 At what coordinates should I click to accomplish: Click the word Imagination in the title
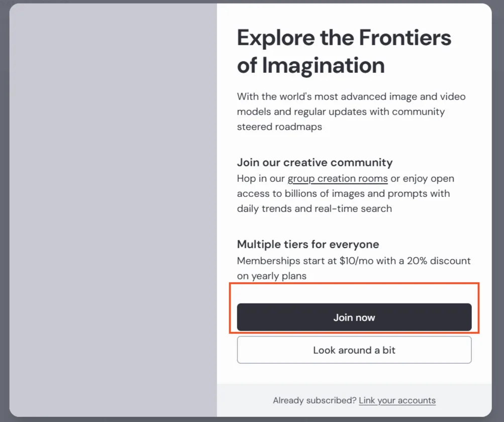click(x=323, y=65)
